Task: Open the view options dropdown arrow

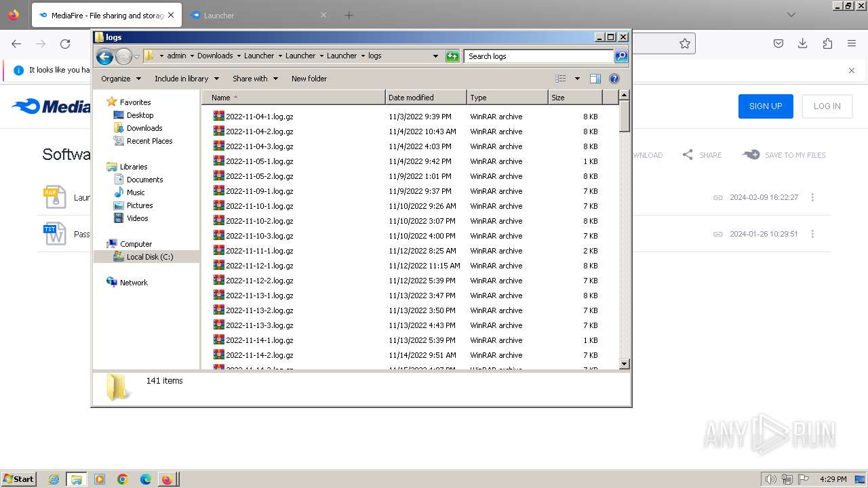Action: click(x=577, y=79)
